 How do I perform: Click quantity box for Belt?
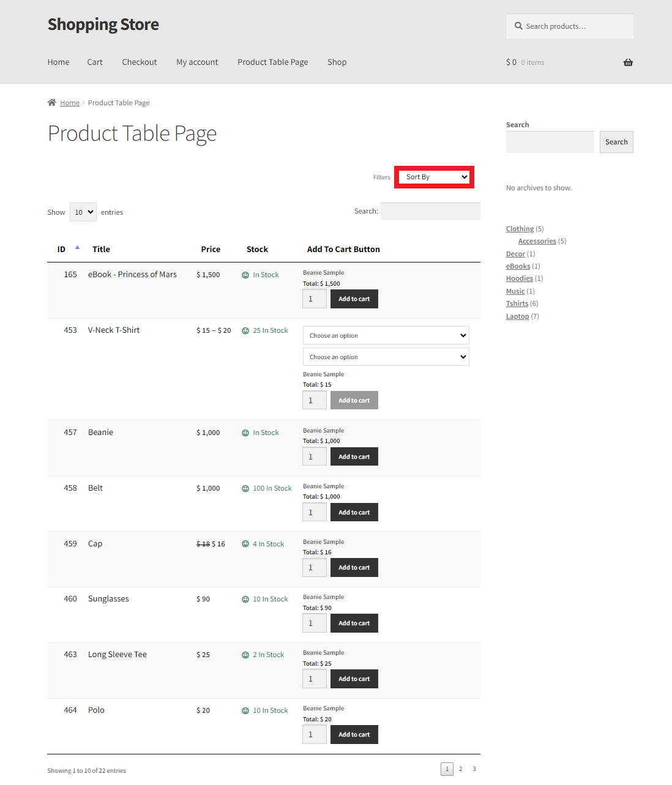315,512
